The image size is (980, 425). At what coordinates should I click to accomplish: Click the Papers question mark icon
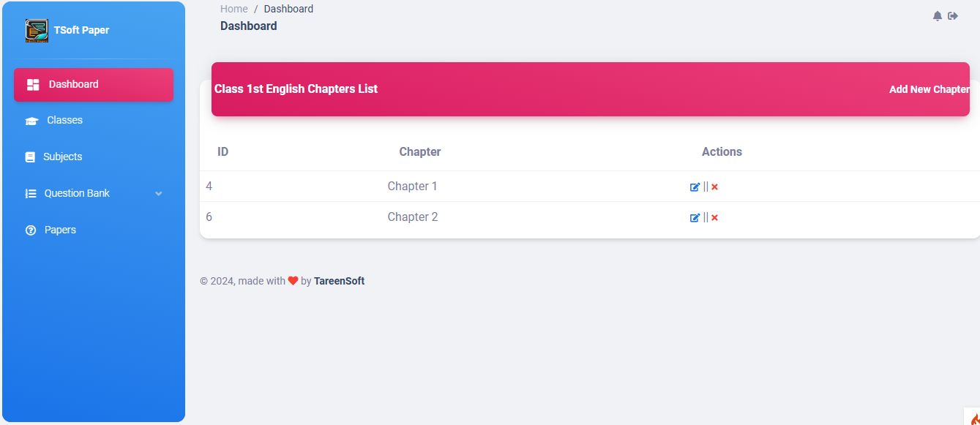click(x=31, y=230)
